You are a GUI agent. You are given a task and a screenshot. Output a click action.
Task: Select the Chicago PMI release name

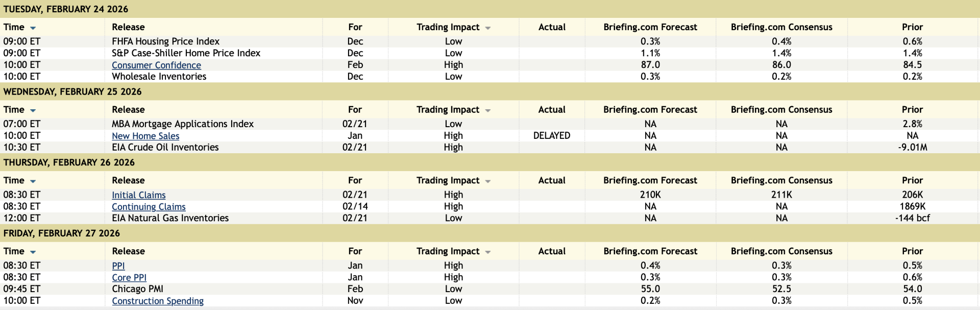click(x=138, y=289)
